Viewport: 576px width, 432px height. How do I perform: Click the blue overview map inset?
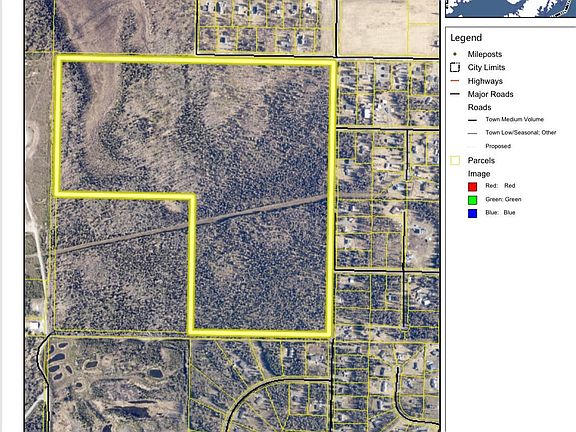(x=511, y=8)
